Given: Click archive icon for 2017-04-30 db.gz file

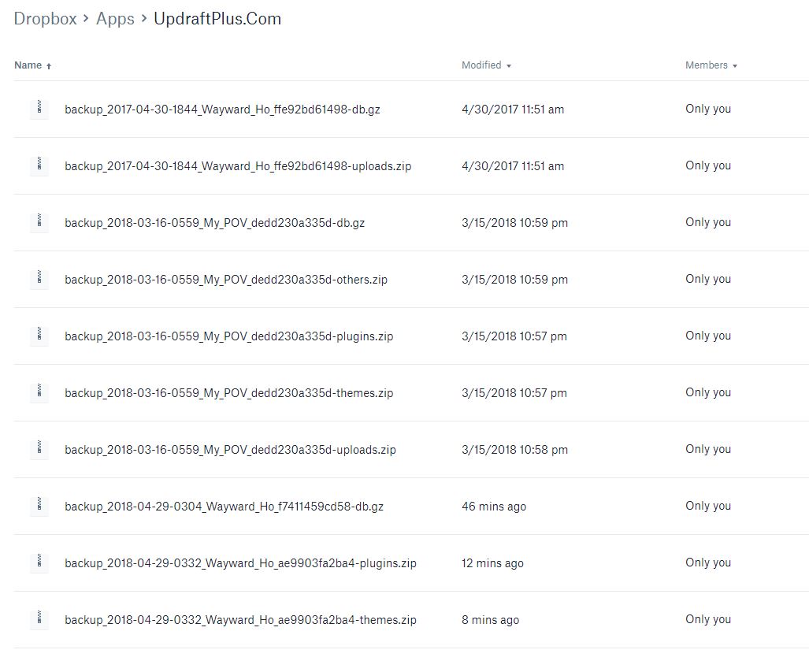Looking at the screenshot, I should pos(39,109).
